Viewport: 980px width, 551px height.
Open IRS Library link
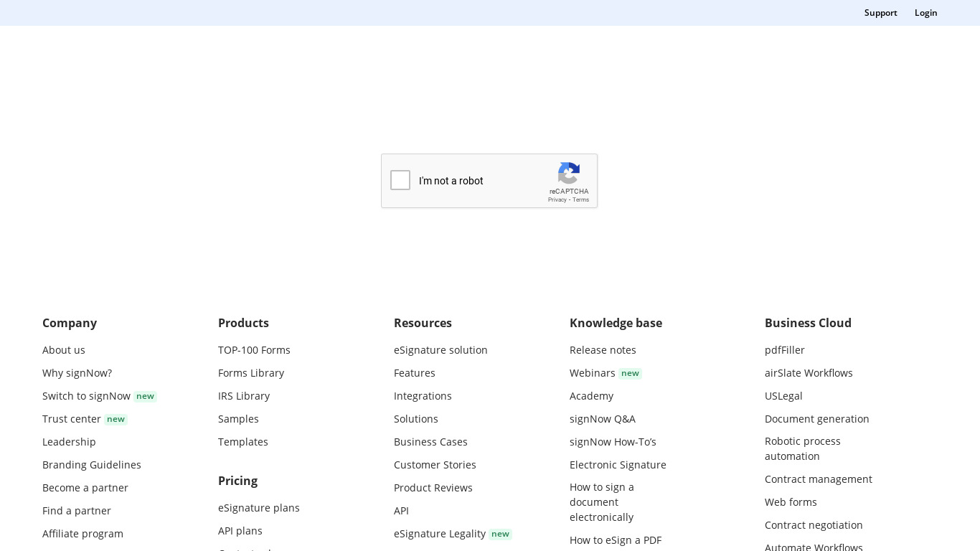(x=244, y=396)
